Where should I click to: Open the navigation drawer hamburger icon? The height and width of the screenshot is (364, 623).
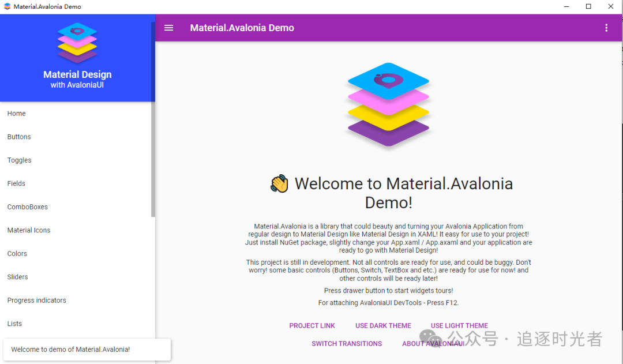click(168, 27)
